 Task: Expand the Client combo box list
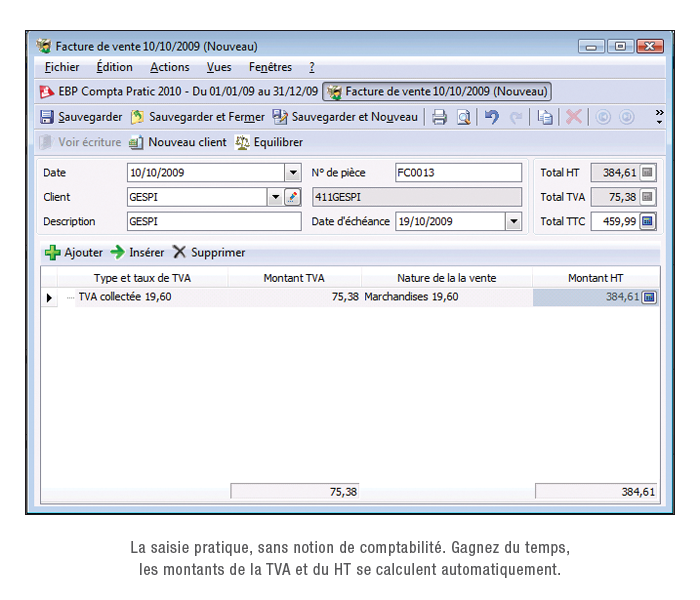[x=275, y=197]
